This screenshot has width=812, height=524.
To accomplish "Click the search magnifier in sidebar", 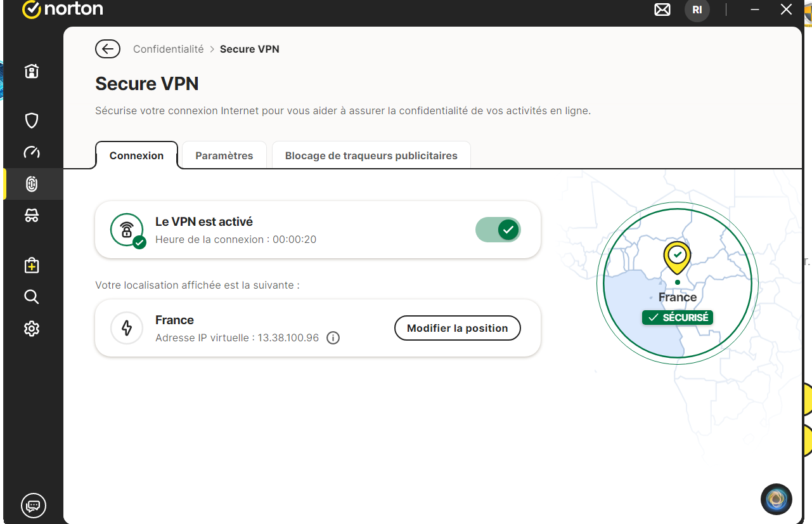I will click(32, 297).
